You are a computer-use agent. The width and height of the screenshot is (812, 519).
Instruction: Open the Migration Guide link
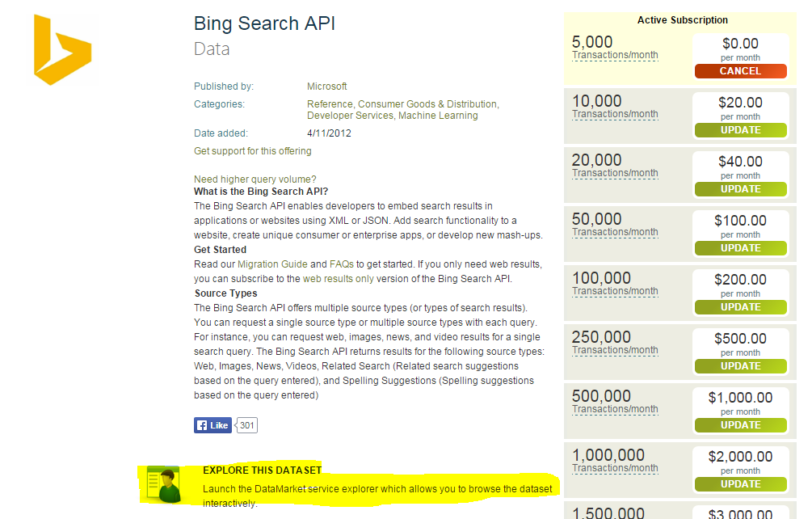point(272,264)
